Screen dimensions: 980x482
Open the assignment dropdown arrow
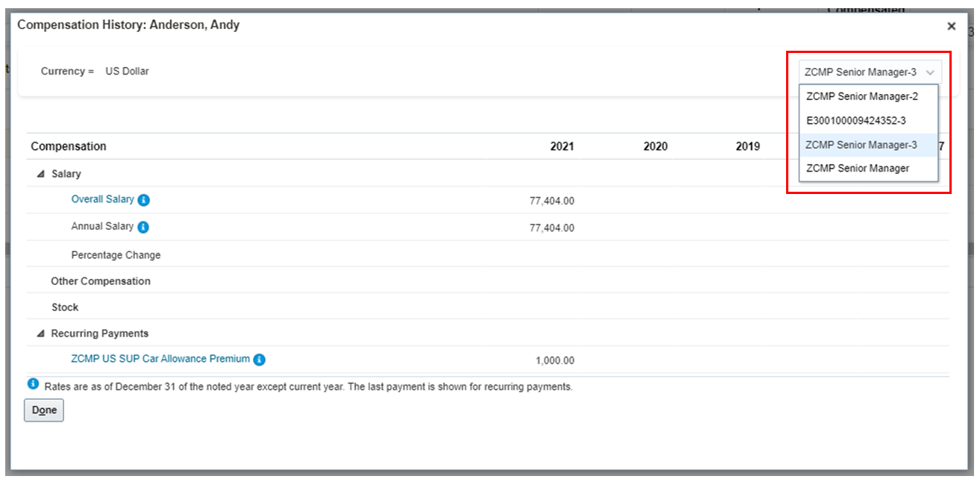(930, 72)
